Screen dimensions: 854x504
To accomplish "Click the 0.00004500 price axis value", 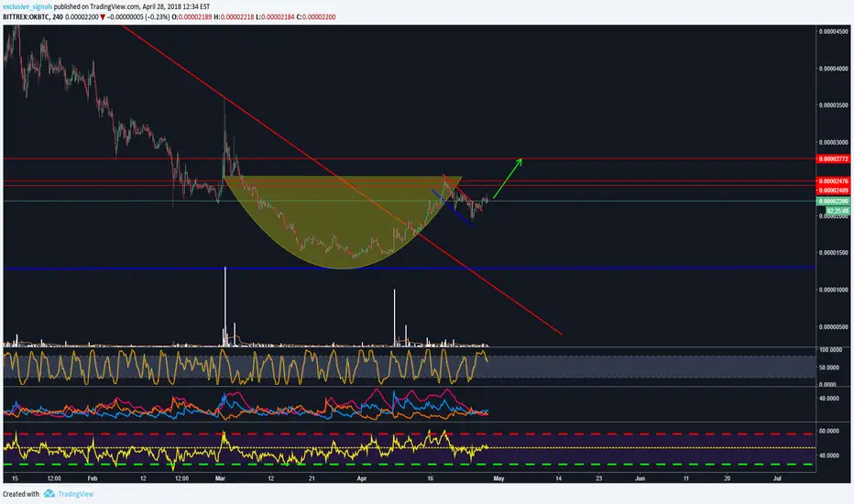I will pos(833,31).
